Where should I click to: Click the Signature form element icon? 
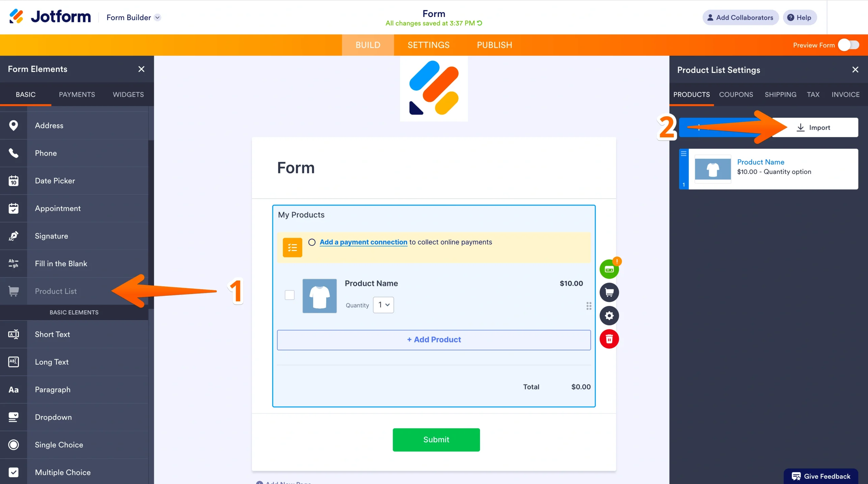(x=13, y=236)
